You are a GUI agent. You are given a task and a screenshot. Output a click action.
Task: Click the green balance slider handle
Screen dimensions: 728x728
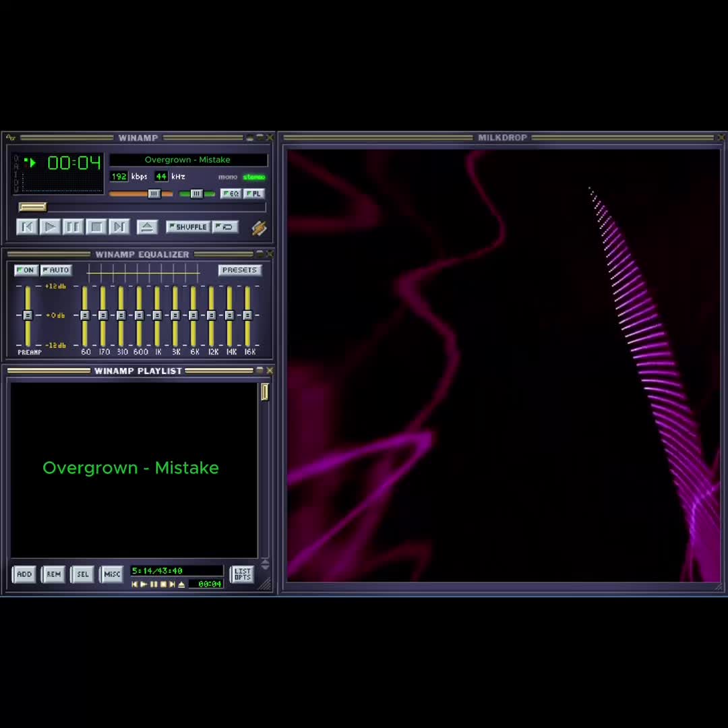tap(196, 193)
